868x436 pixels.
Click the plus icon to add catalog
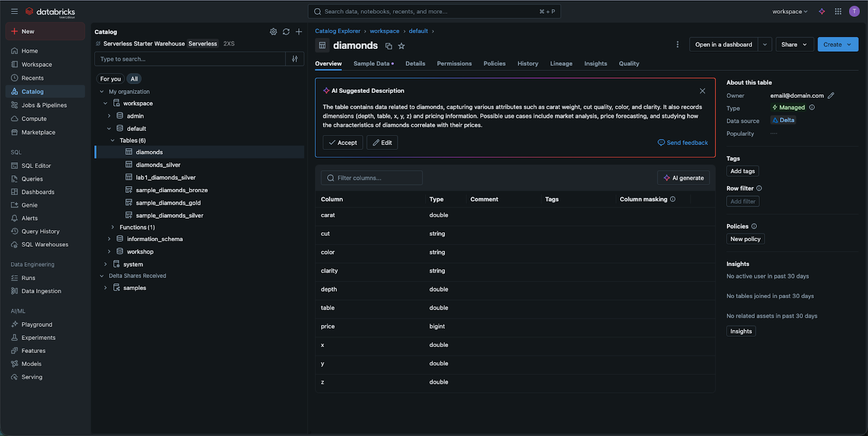(x=299, y=32)
